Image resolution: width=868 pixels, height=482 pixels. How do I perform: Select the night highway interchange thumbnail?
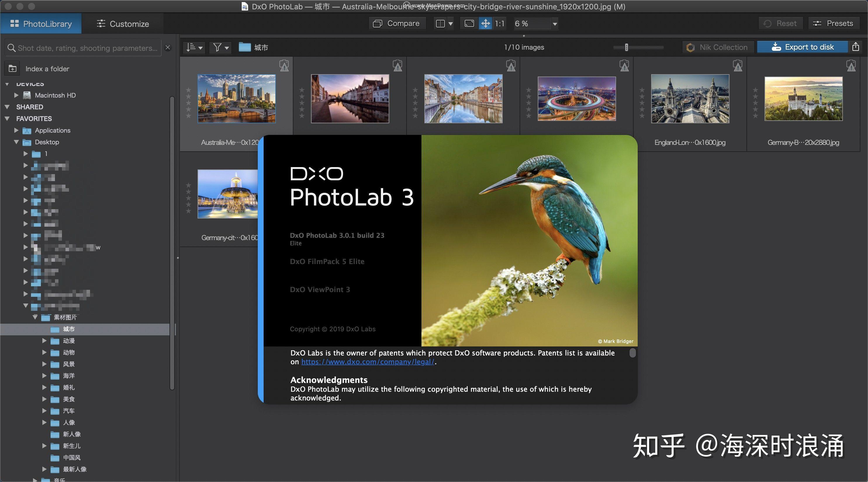tap(577, 99)
